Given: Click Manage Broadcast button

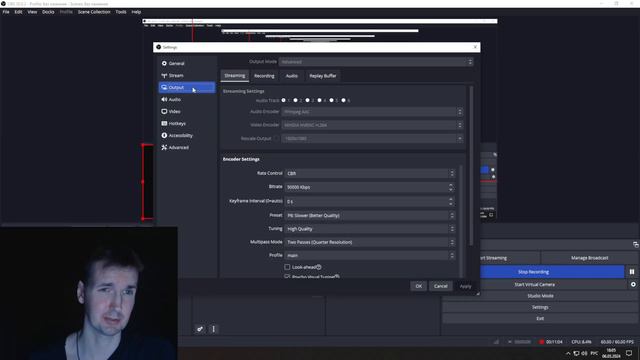Looking at the screenshot, I should pos(589,258).
